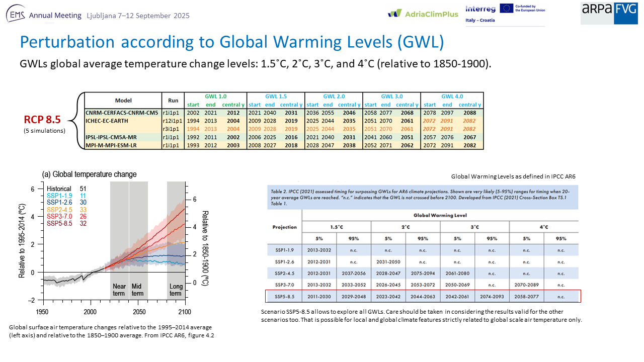Viewport: 644px width, 362px height.
Task: Click the ARPA FVG logo
Action: [609, 13]
